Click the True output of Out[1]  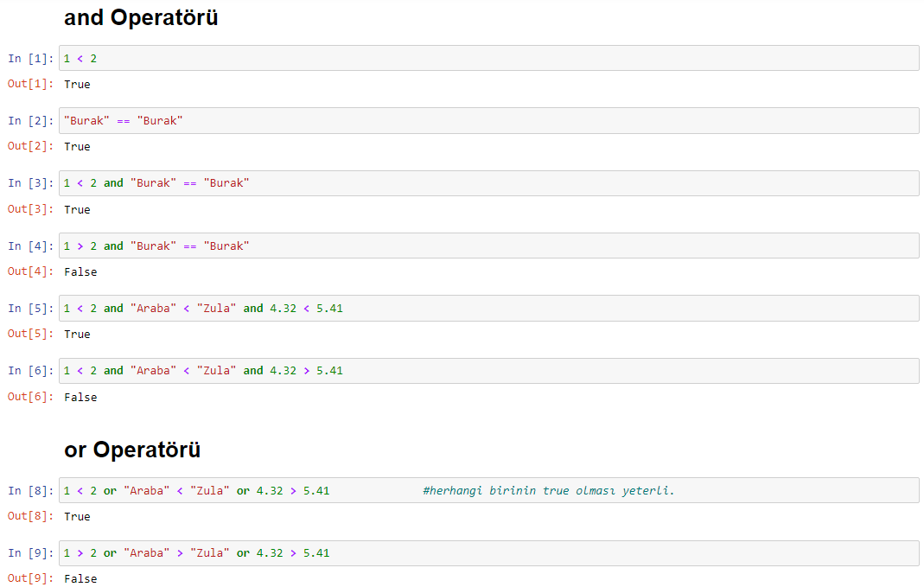[x=77, y=84]
